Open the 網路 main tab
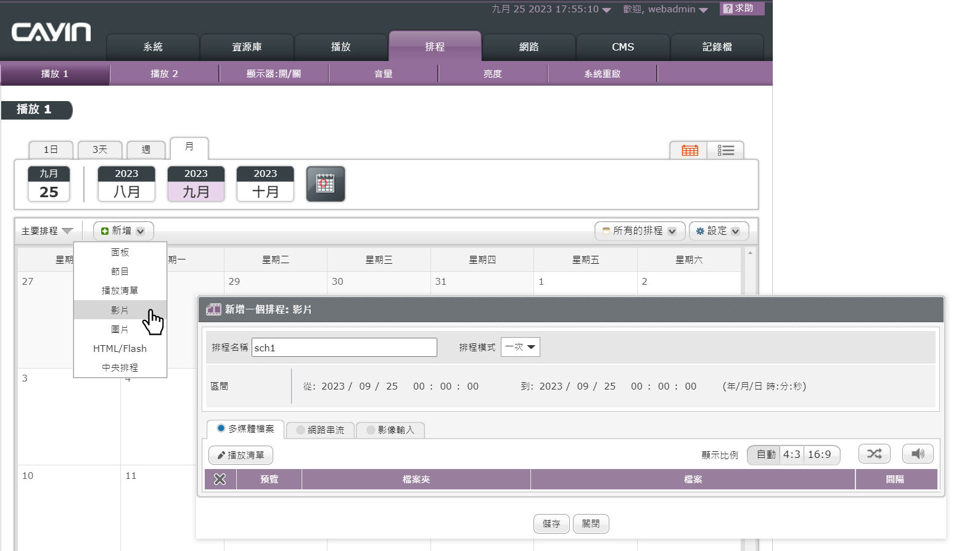Viewport: 980px width, 551px height. click(529, 47)
